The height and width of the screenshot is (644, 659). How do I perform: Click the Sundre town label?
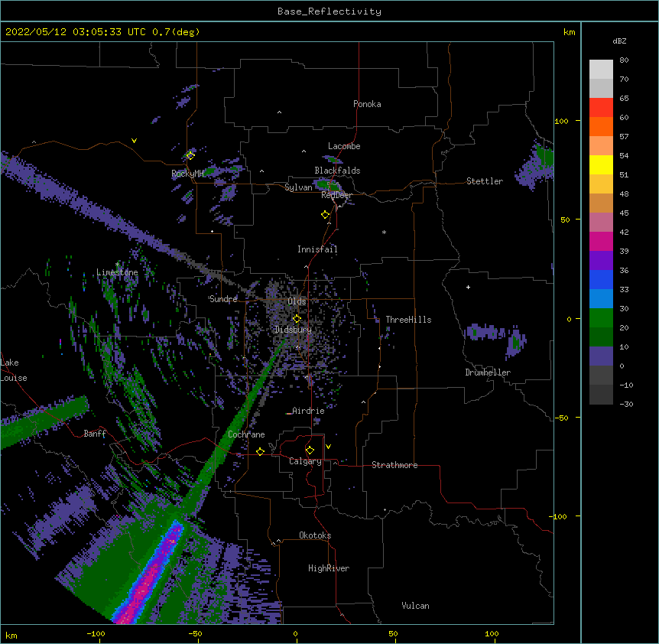click(223, 299)
